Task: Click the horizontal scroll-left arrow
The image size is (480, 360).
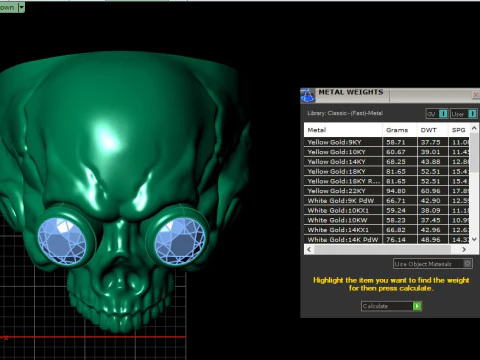Action: tap(309, 249)
